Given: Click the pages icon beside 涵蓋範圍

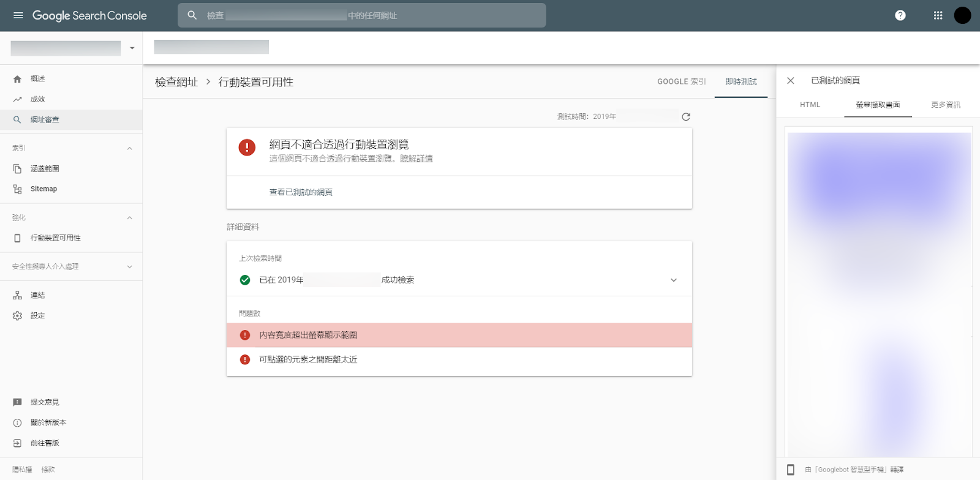Looking at the screenshot, I should coord(17,169).
